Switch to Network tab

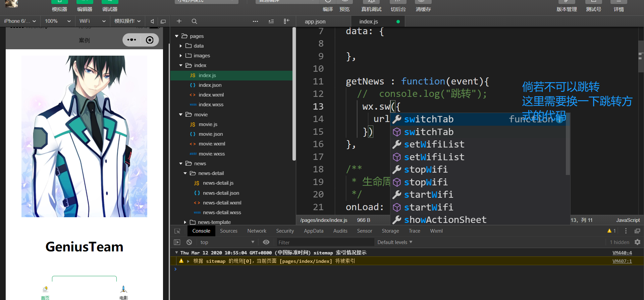(x=257, y=231)
